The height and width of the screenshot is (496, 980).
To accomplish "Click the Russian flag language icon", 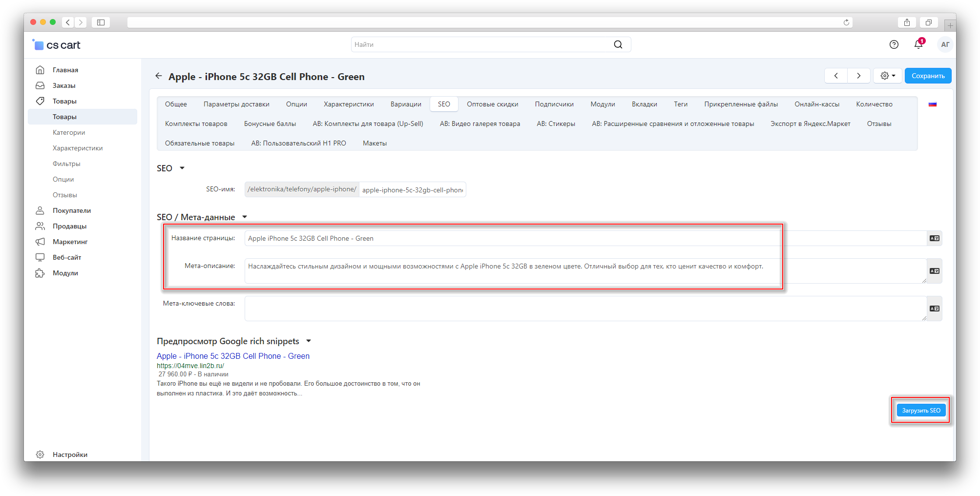I will point(932,104).
